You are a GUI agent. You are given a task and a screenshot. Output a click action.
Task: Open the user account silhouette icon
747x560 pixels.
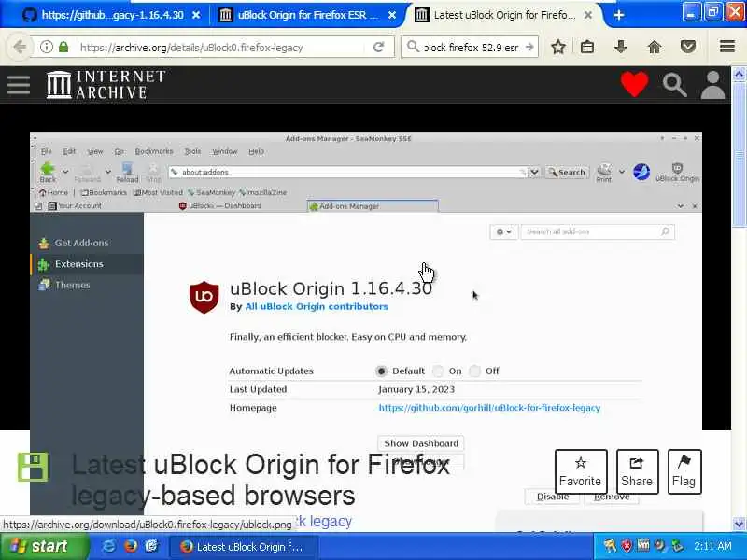coord(712,85)
